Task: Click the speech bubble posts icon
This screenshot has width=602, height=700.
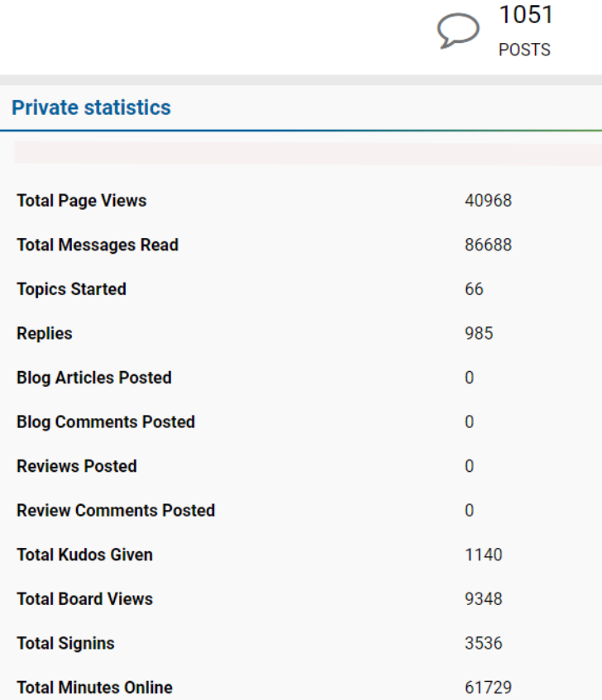Action: pos(458,31)
